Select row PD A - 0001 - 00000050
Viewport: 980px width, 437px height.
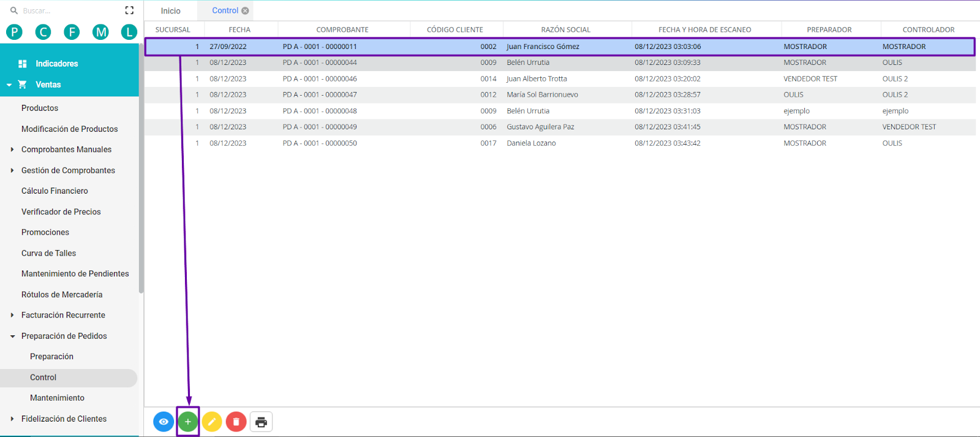pyautogui.click(x=560, y=143)
